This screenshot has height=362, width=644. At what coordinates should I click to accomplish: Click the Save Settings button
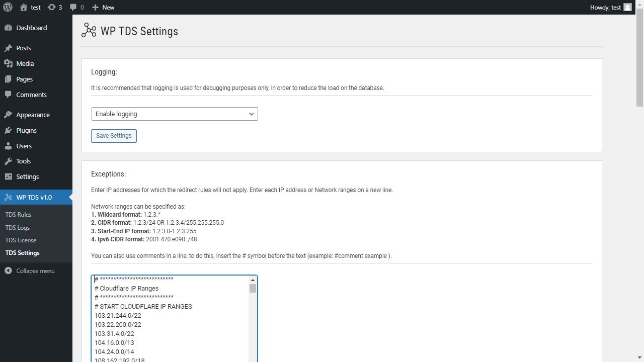(x=114, y=136)
